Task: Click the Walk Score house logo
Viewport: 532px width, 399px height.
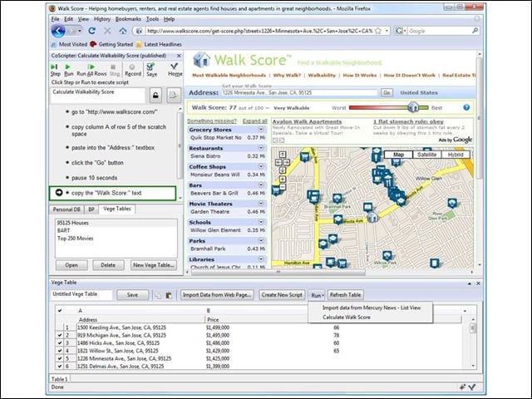Action: [201, 60]
